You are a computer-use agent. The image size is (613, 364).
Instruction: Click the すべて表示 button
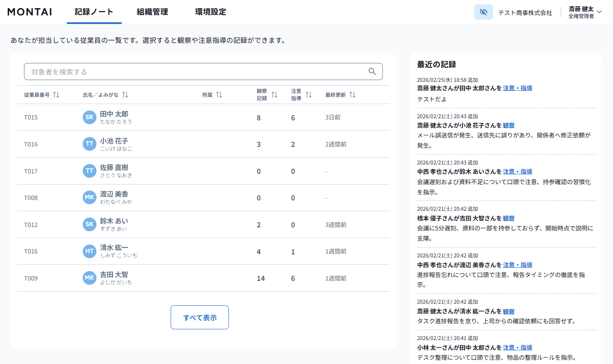pyautogui.click(x=199, y=317)
